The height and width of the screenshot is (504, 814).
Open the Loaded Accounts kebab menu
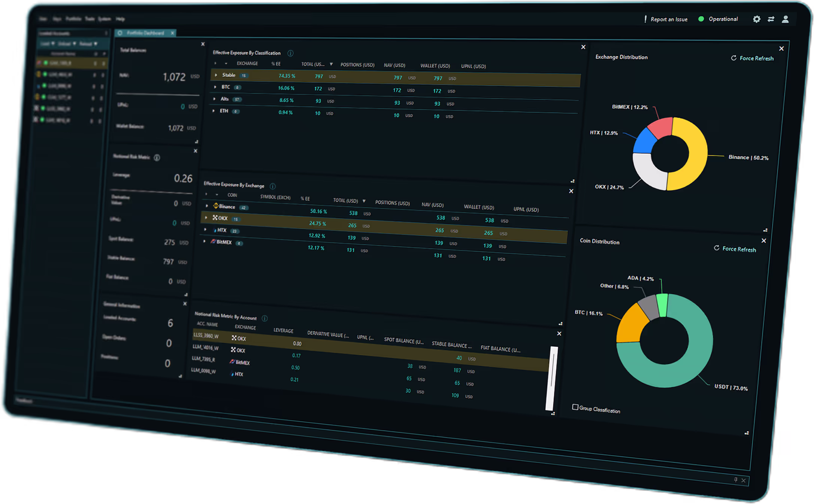(106, 33)
